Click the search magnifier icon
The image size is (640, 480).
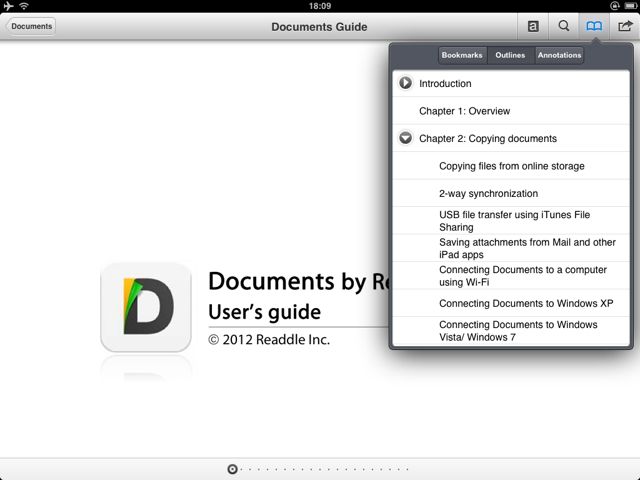coord(564,26)
